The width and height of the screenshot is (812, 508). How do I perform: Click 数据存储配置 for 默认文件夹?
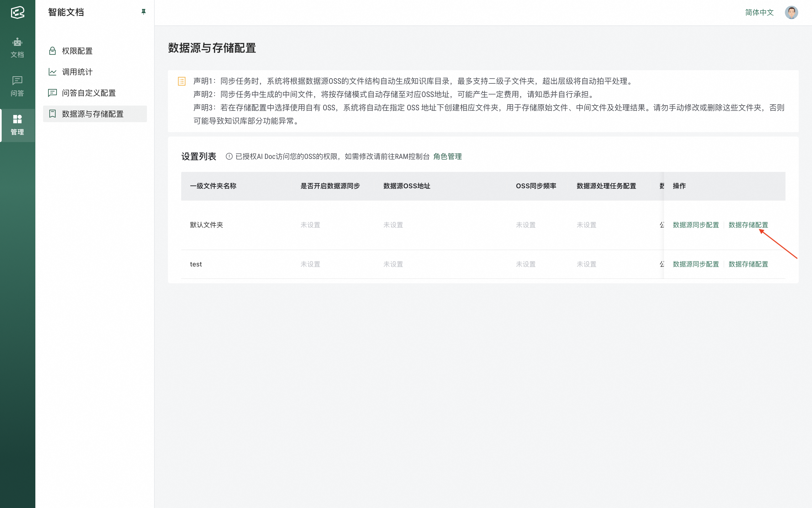click(748, 225)
